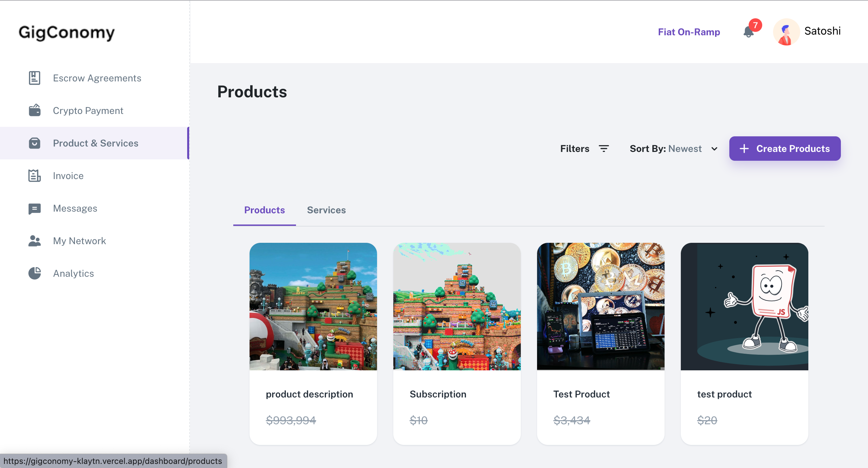Open the Filters control
Image resolution: width=868 pixels, height=468 pixels.
tap(584, 149)
